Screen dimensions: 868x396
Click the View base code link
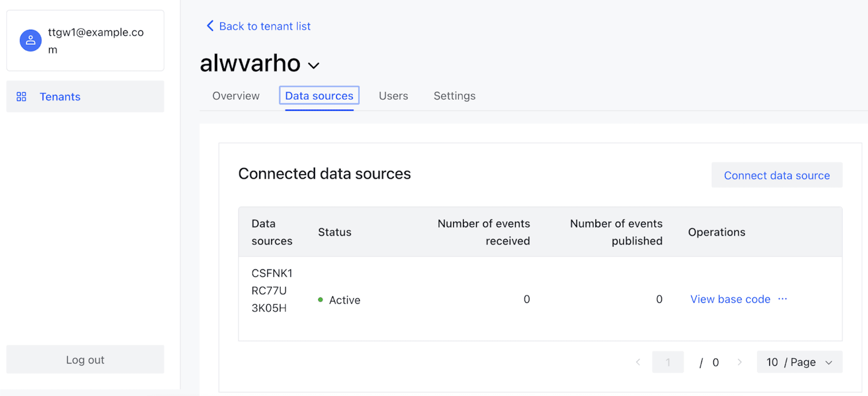(x=730, y=299)
